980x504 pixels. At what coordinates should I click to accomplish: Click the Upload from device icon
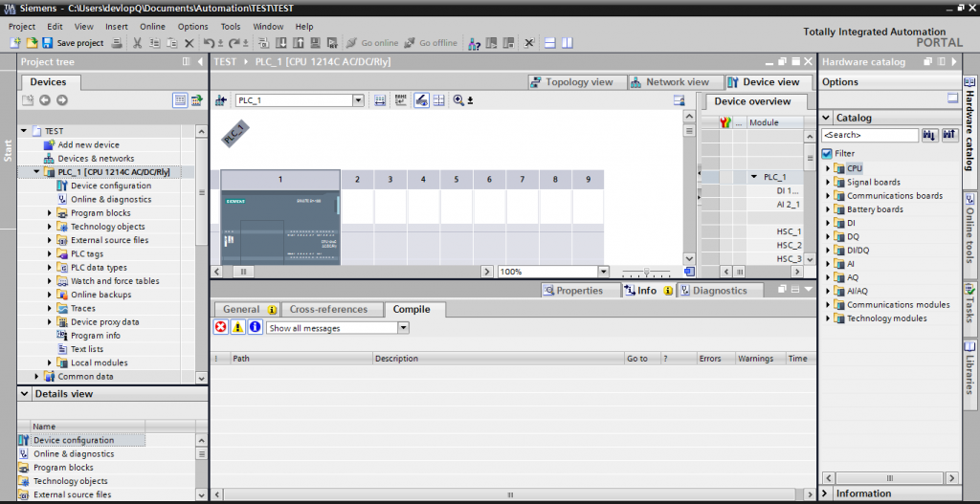pos(299,43)
